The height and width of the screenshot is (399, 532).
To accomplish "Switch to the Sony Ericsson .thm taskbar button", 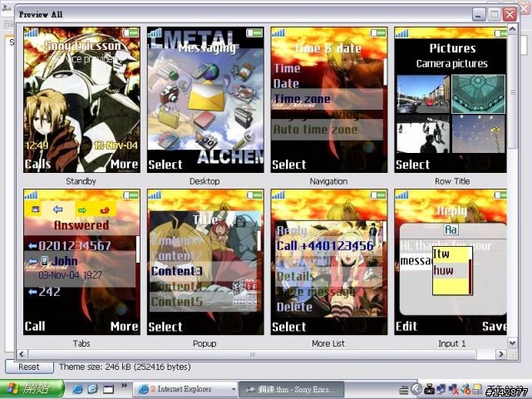I will [x=292, y=390].
